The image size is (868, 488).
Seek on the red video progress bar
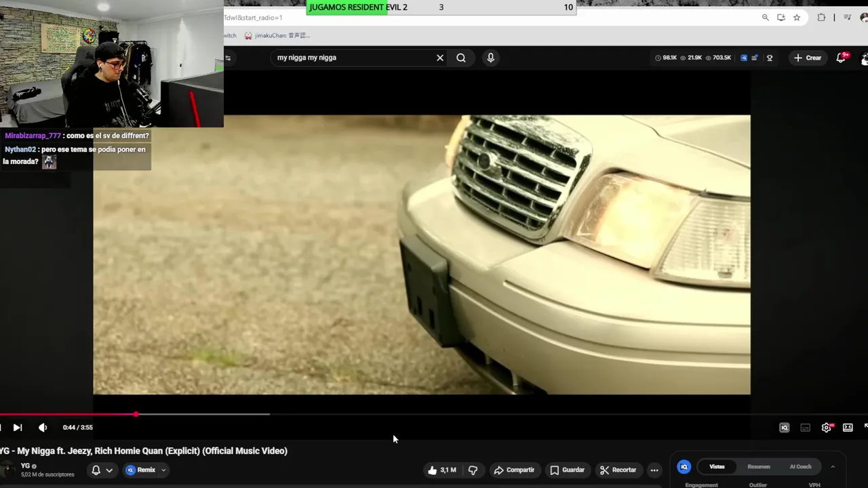point(434,414)
